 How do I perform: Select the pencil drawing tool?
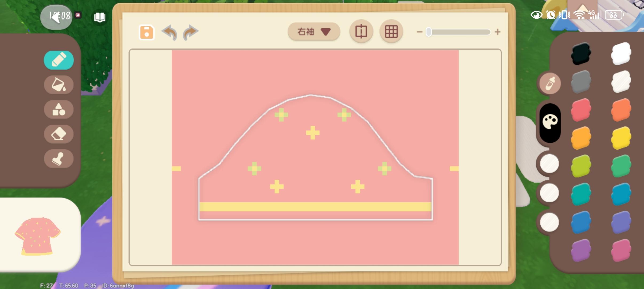click(59, 60)
